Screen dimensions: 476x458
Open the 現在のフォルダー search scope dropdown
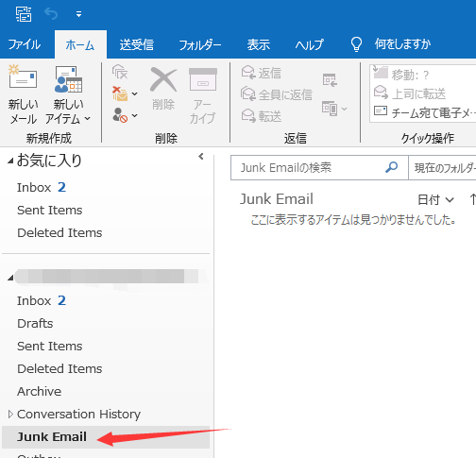tap(443, 167)
